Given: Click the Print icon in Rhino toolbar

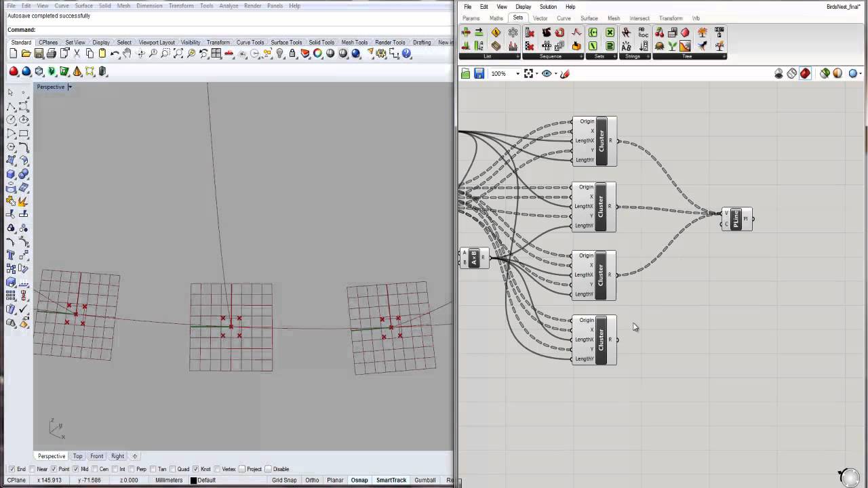Looking at the screenshot, I should [52, 53].
